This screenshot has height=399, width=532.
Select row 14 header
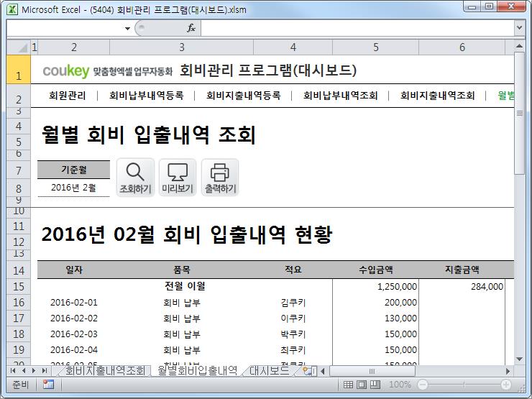coord(18,270)
